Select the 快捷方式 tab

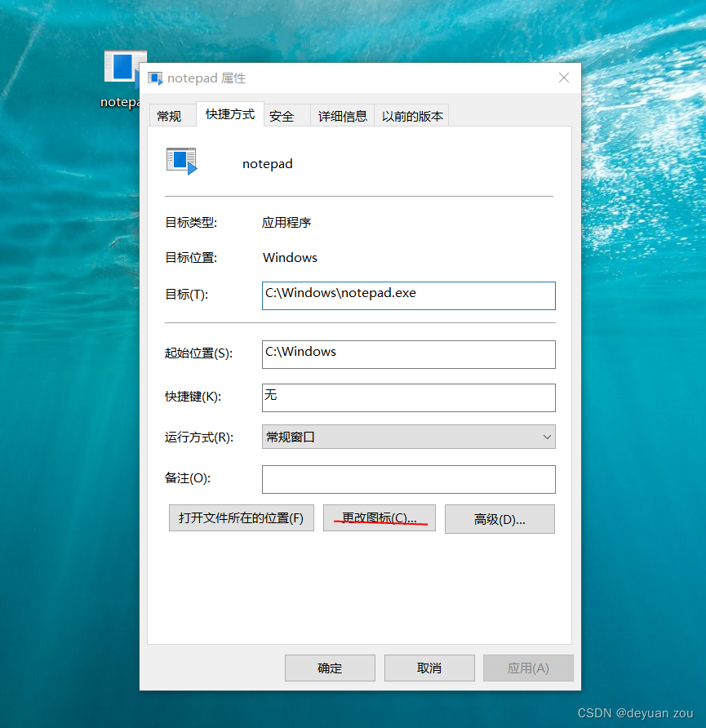pyautogui.click(x=230, y=114)
